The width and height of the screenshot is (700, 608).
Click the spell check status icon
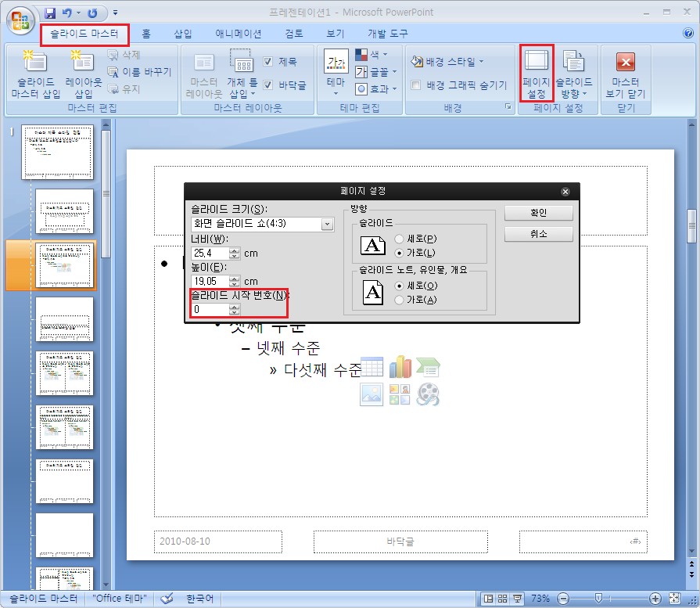167,599
